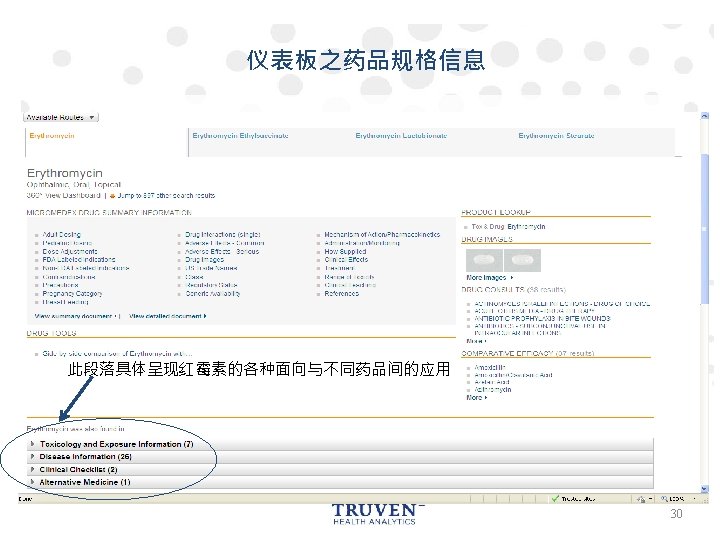
Task: Open Adverse Effects - Serious link
Action: (222, 252)
